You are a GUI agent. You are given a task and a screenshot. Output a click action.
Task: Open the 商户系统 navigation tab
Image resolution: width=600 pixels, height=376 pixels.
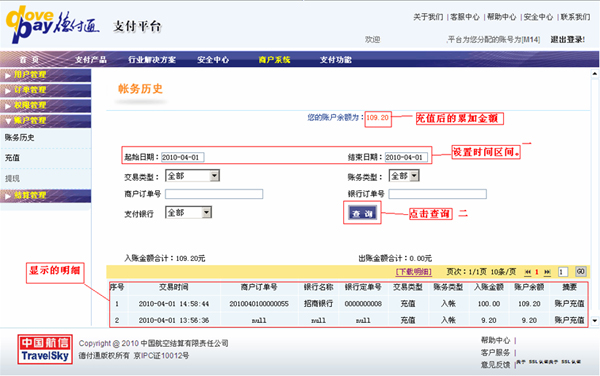point(274,60)
